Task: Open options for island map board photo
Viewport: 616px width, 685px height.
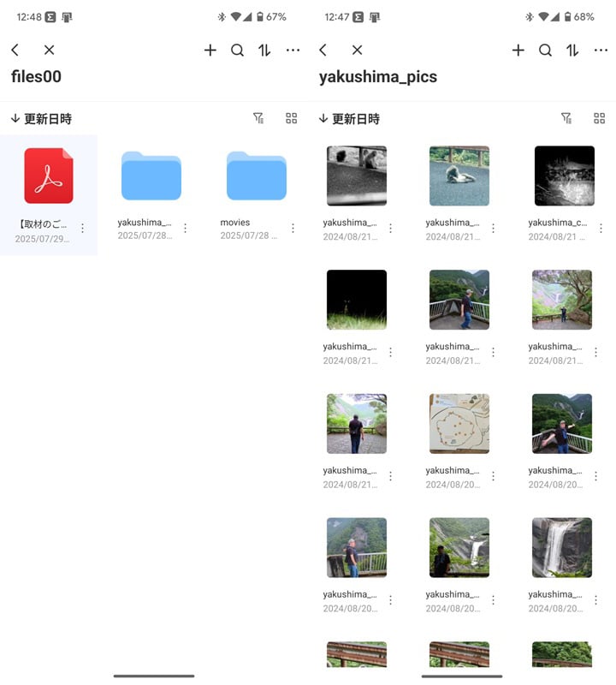Action: tap(493, 476)
